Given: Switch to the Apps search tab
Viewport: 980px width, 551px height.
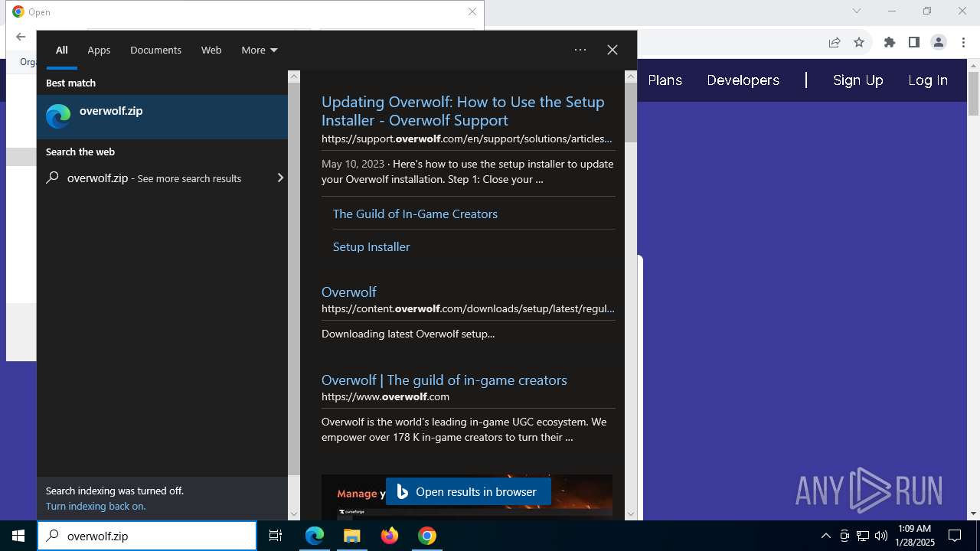Looking at the screenshot, I should tap(99, 50).
